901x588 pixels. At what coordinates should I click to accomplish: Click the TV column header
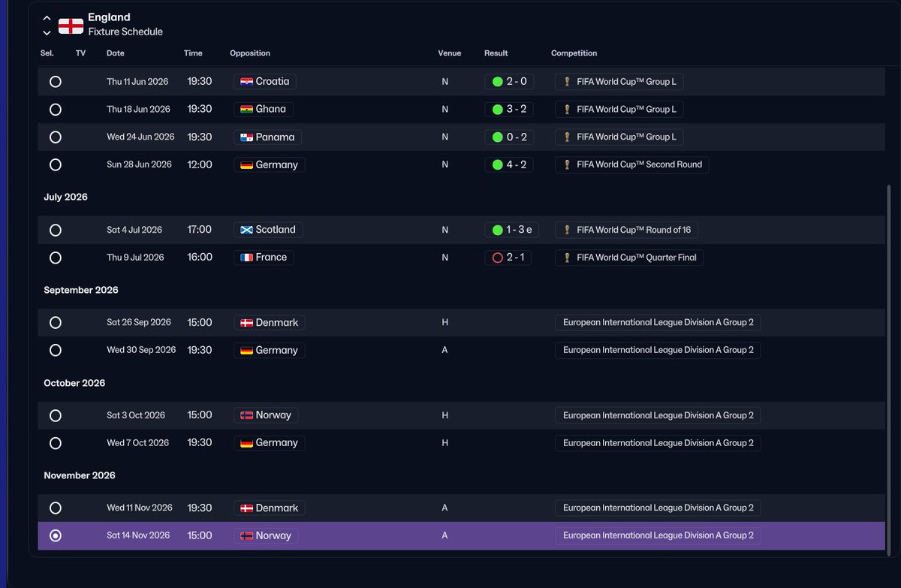pos(80,53)
